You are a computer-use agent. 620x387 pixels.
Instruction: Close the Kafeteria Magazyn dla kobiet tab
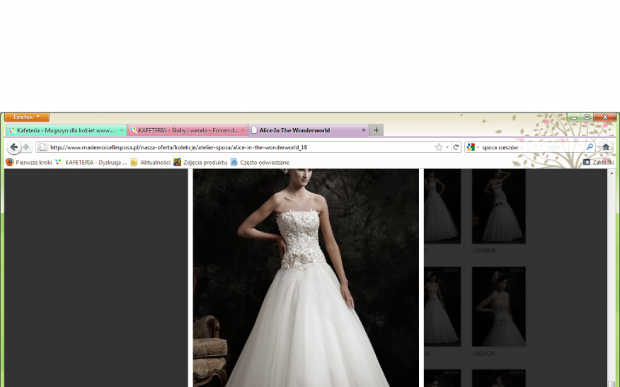click(121, 130)
